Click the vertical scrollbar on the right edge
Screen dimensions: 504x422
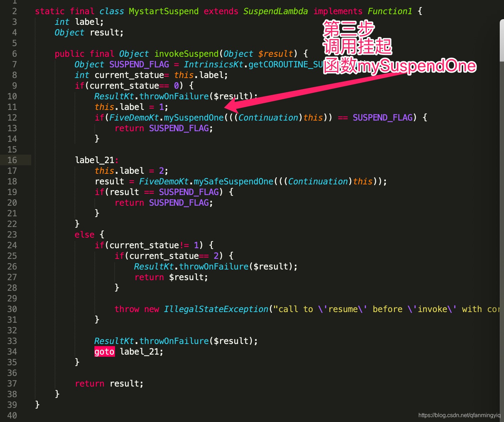point(502,41)
